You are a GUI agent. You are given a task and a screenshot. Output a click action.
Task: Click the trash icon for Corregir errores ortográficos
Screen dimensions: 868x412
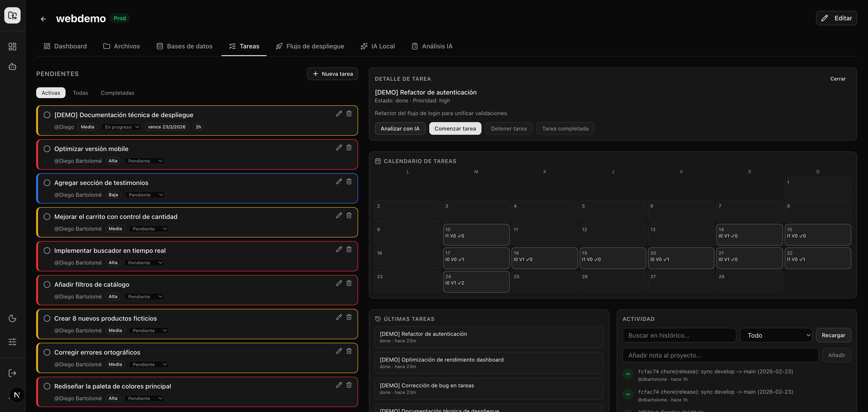click(349, 351)
